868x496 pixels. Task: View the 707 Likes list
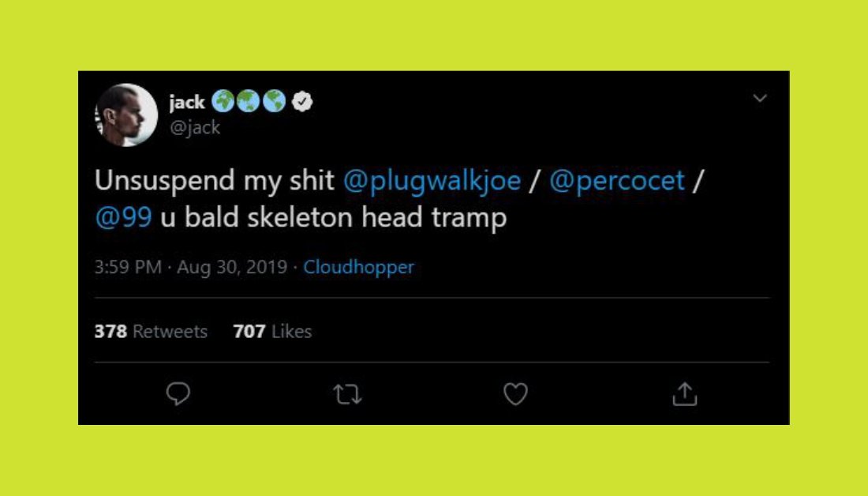[272, 332]
